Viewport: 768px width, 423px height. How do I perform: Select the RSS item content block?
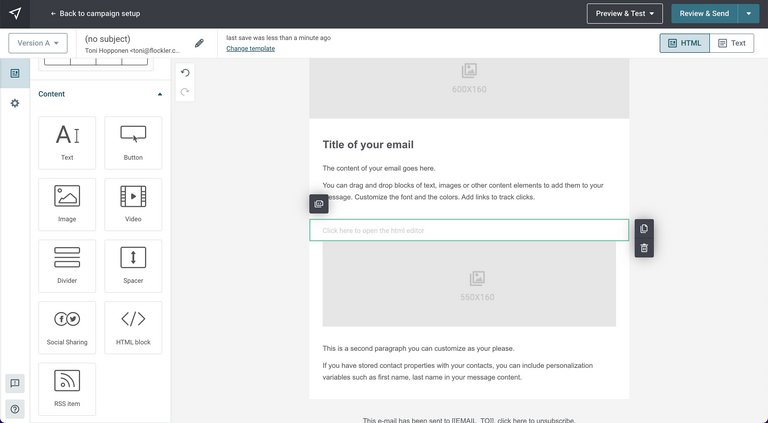coord(67,389)
